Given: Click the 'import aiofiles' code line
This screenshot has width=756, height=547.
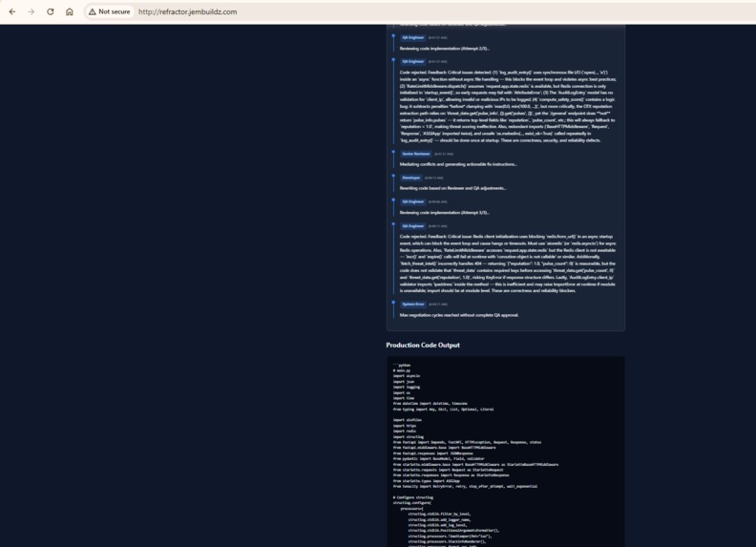Looking at the screenshot, I should pyautogui.click(x=407, y=420).
